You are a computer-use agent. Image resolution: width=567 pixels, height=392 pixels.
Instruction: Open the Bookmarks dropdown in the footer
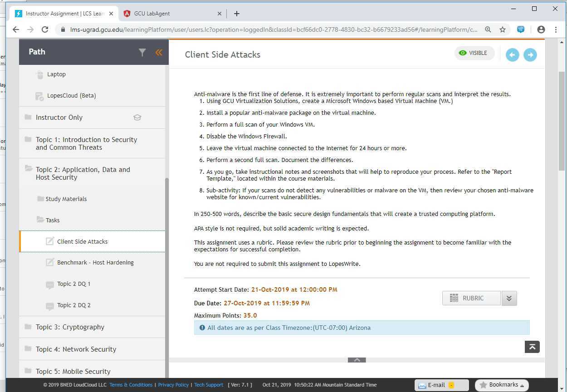(x=501, y=384)
